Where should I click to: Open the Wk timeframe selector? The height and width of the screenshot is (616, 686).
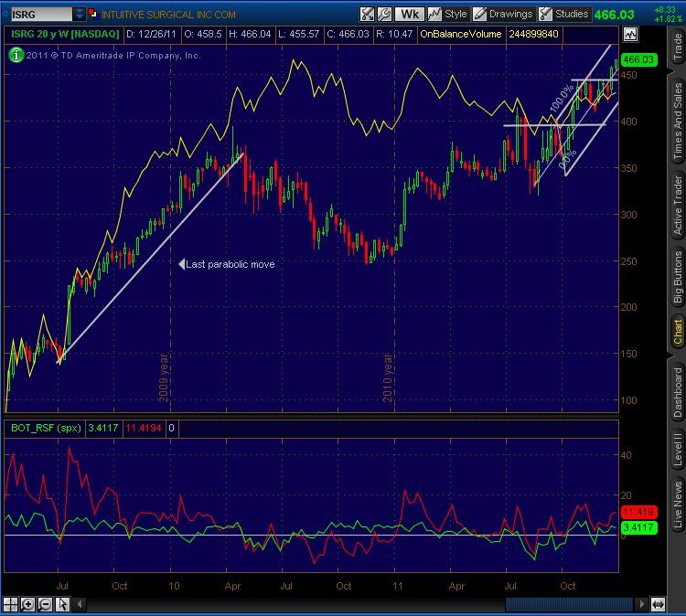pos(409,15)
